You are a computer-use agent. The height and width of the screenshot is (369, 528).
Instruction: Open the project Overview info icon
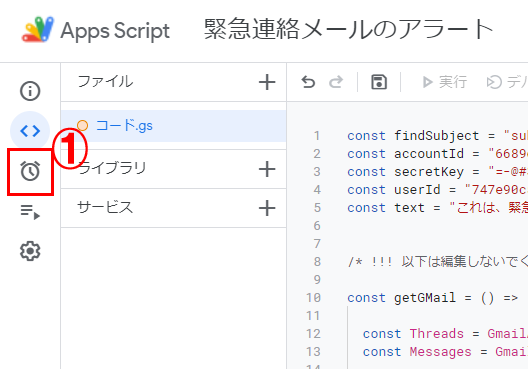[30, 91]
